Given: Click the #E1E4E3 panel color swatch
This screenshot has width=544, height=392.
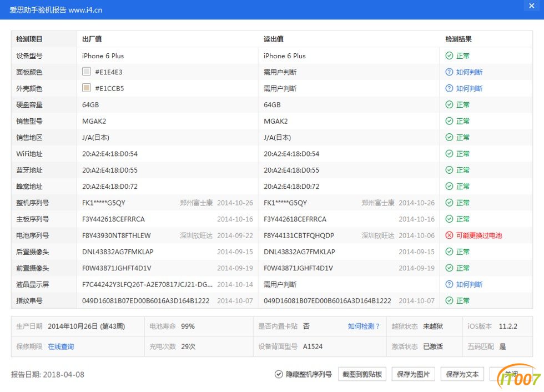Looking at the screenshot, I should 87,72.
